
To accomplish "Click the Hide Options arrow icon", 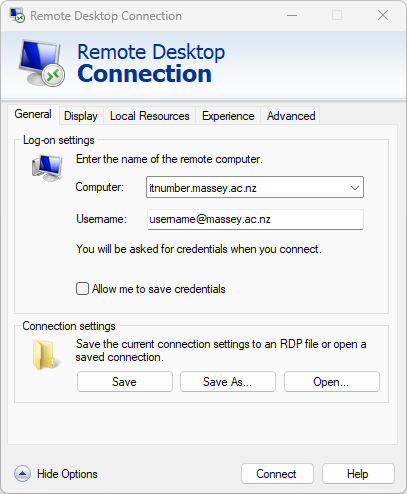I will pyautogui.click(x=22, y=474).
